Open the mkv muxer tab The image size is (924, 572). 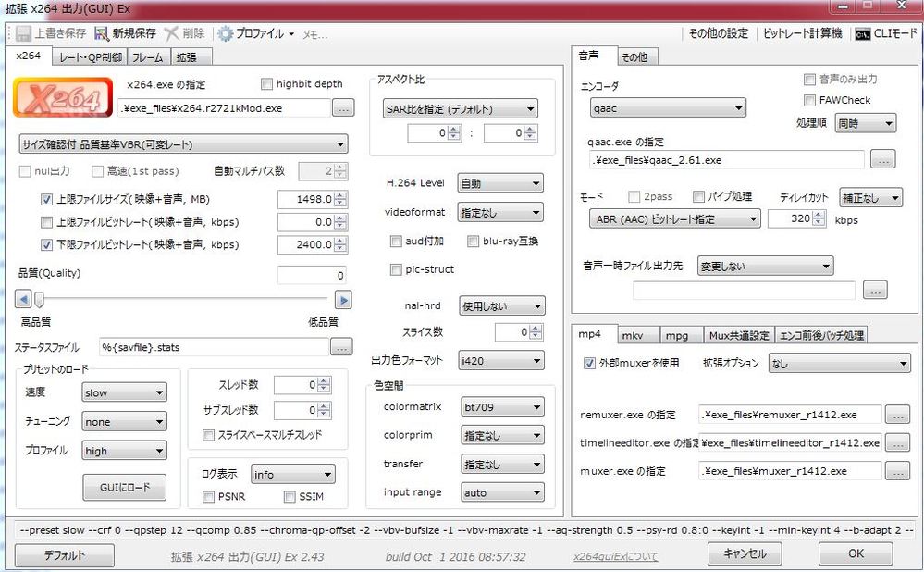(x=633, y=335)
